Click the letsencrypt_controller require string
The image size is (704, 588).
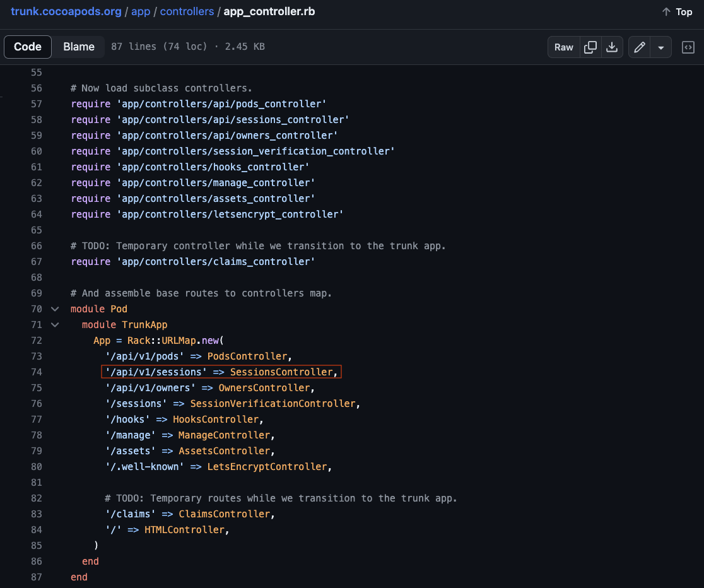click(230, 215)
